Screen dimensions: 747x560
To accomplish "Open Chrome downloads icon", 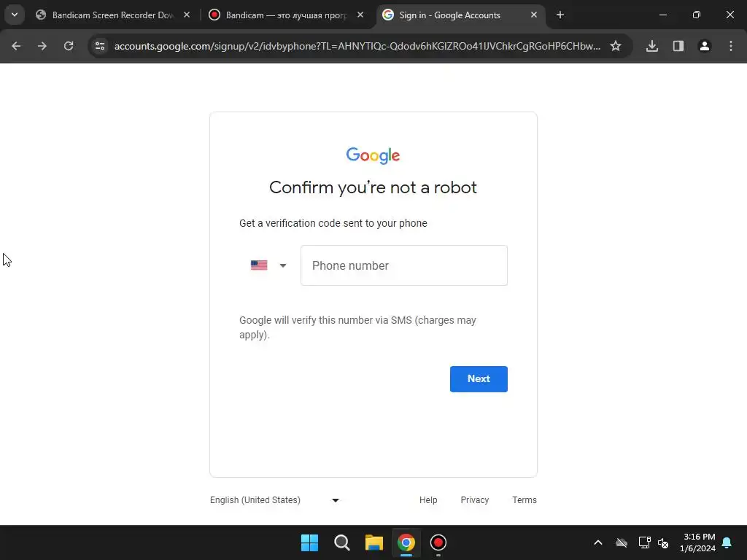I will coord(652,46).
